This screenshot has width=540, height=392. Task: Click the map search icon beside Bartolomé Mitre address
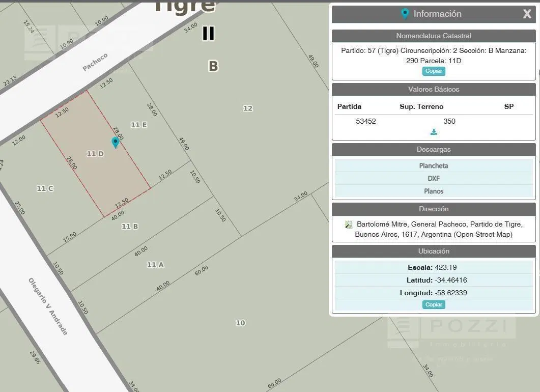[349, 225]
